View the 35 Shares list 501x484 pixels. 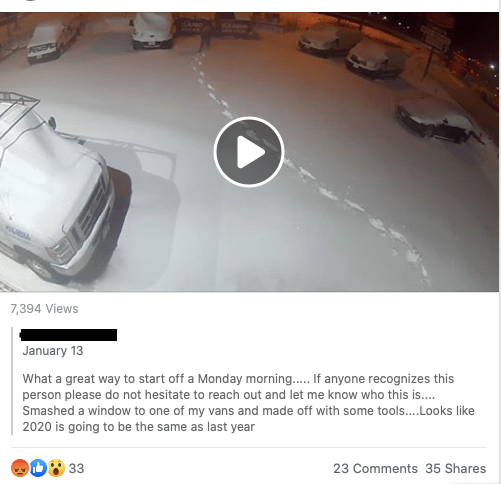(x=456, y=469)
